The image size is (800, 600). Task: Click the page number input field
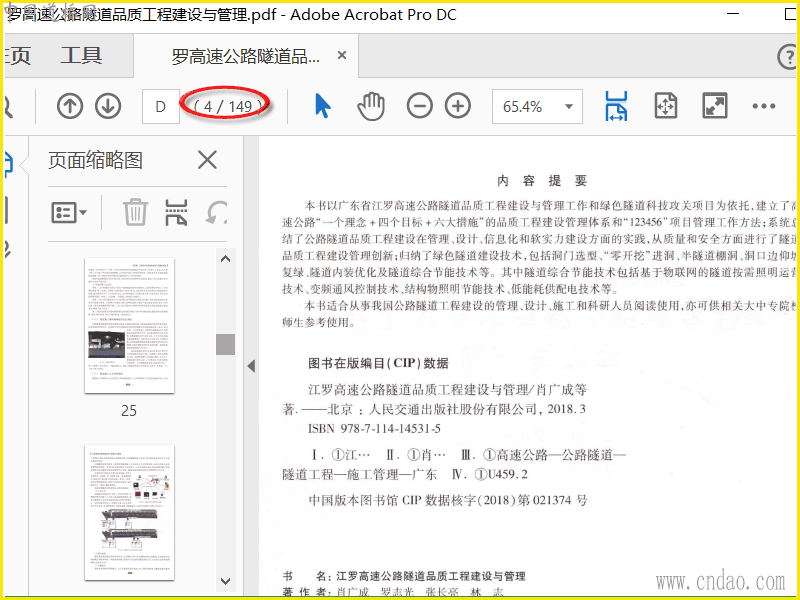[161, 106]
